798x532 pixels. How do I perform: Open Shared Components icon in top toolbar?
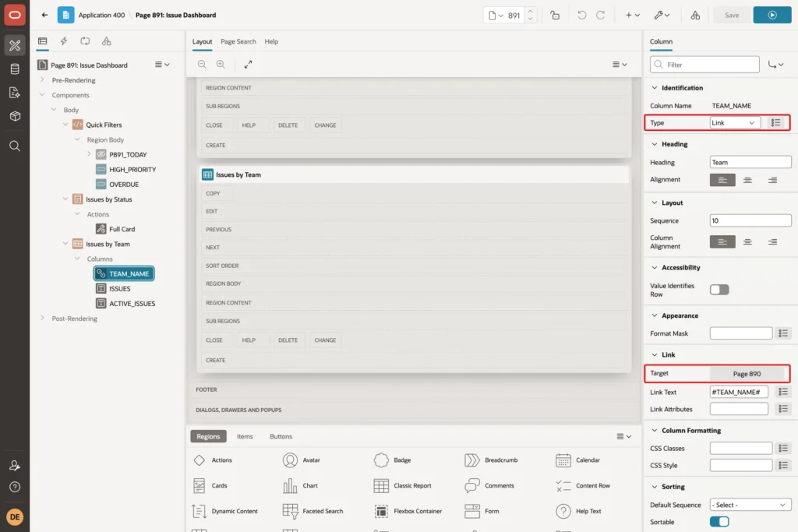695,16
